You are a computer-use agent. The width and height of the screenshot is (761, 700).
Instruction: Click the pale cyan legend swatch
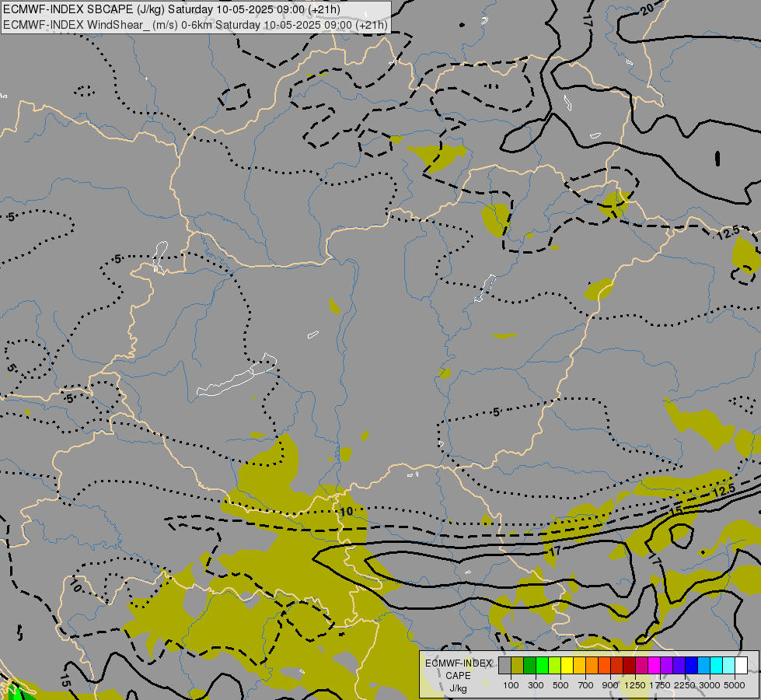point(729,665)
